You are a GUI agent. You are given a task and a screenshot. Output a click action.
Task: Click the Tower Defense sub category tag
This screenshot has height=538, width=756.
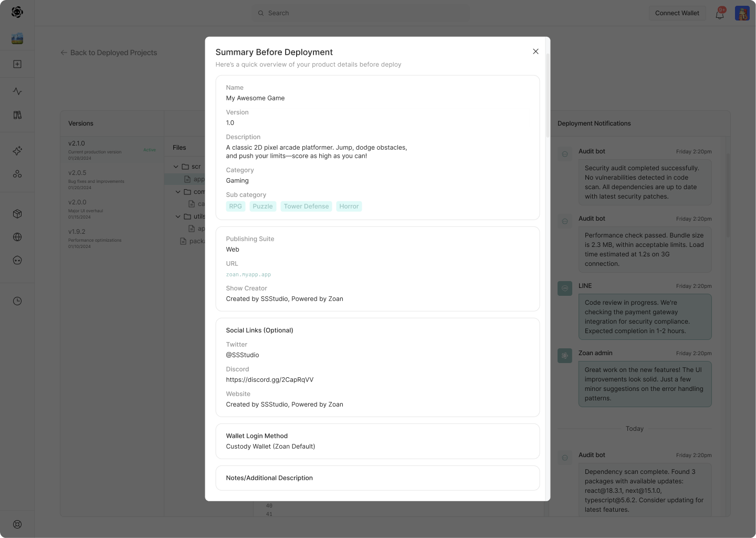(306, 206)
